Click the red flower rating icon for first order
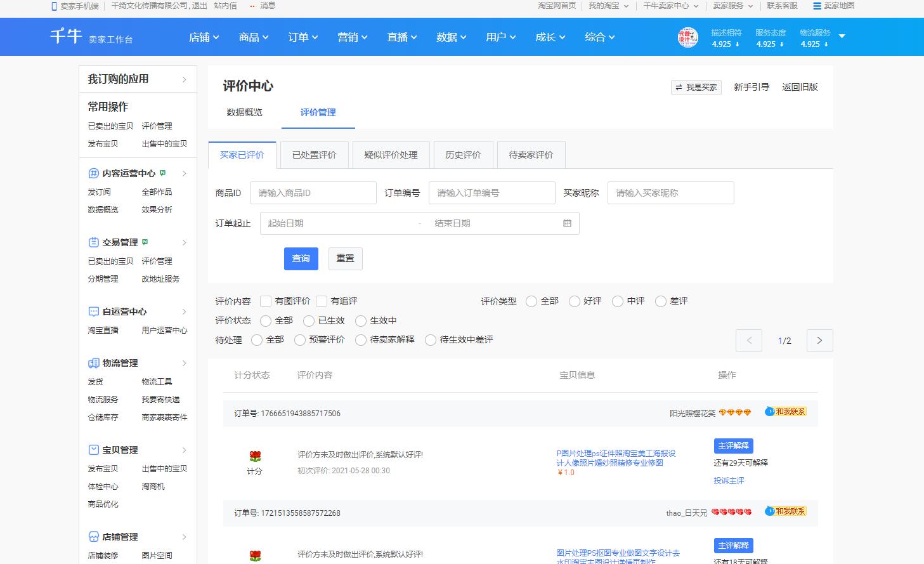The height and width of the screenshot is (564, 924). tap(255, 456)
